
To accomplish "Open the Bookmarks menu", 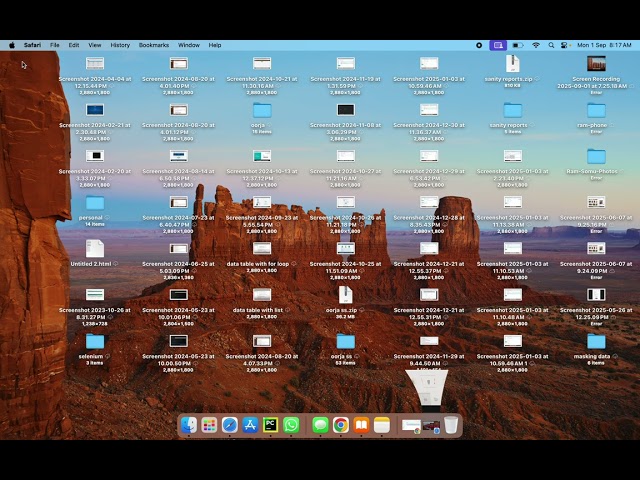I will tap(154, 45).
